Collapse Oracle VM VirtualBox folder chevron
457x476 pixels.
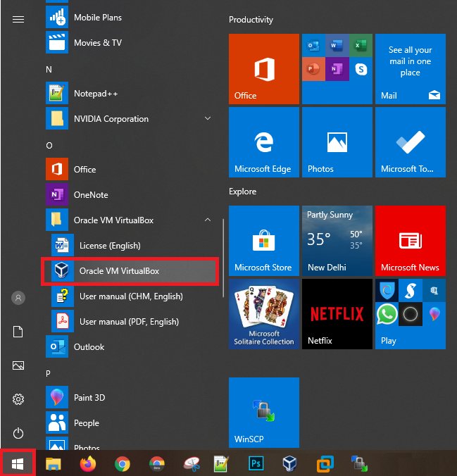[x=208, y=220]
